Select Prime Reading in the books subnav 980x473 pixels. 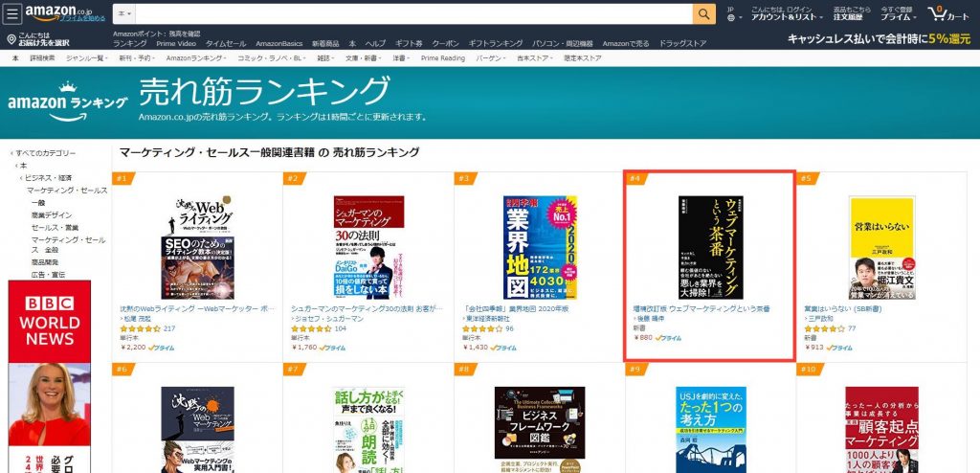click(x=442, y=58)
